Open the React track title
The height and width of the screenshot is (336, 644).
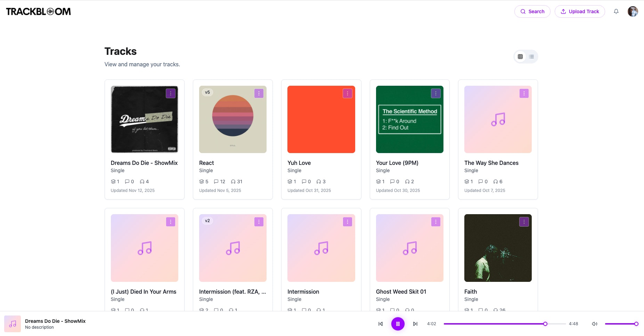pos(206,163)
